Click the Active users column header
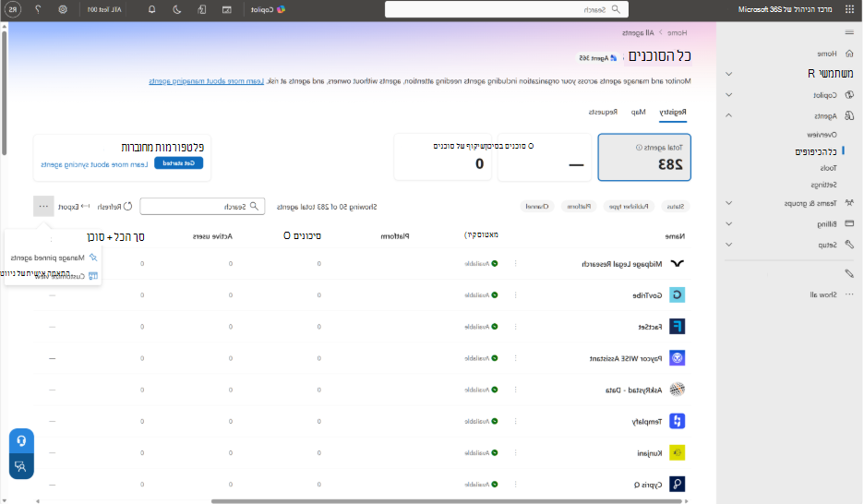This screenshot has width=864, height=504. click(x=212, y=236)
